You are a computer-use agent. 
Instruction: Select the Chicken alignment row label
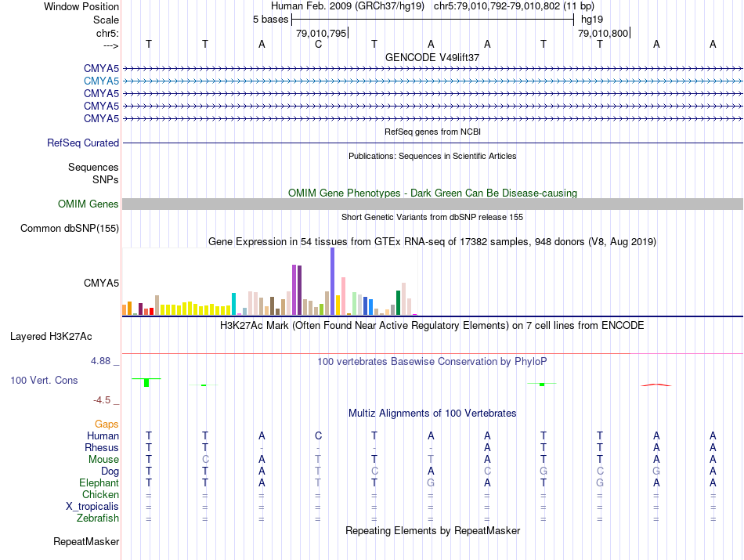coord(100,495)
